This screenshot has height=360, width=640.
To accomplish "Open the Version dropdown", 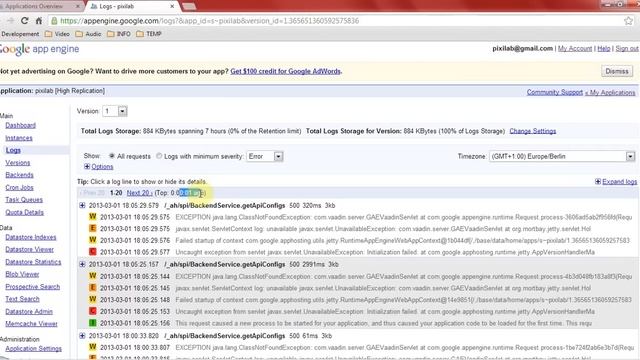I will [x=115, y=111].
